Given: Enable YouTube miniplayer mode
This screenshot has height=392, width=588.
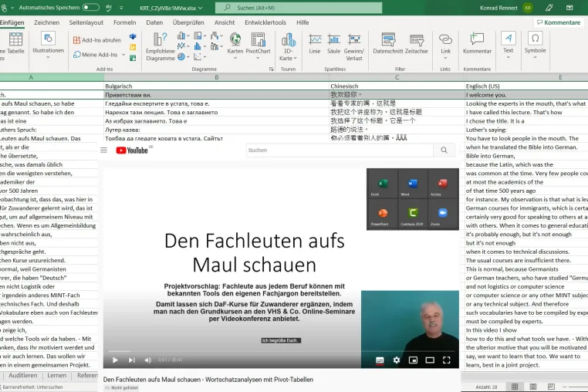Looking at the screenshot, I should (413, 360).
